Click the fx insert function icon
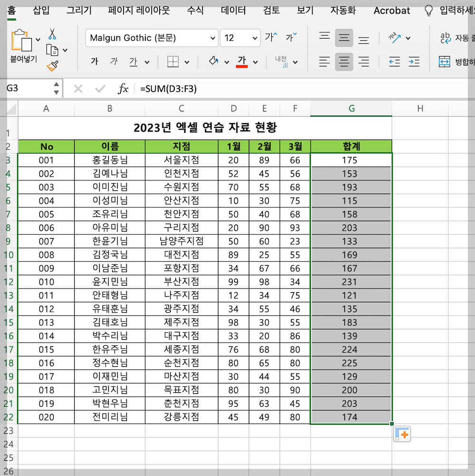Viewport: 475px width, 476px height. click(123, 89)
